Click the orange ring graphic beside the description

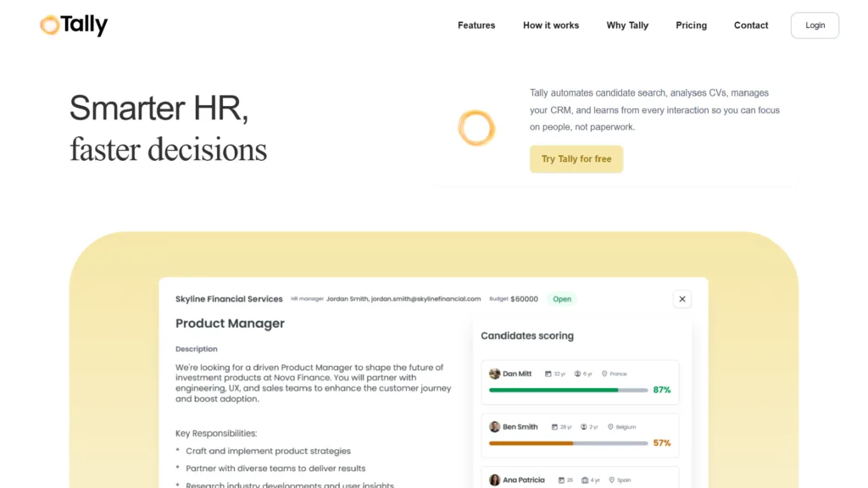coord(476,128)
